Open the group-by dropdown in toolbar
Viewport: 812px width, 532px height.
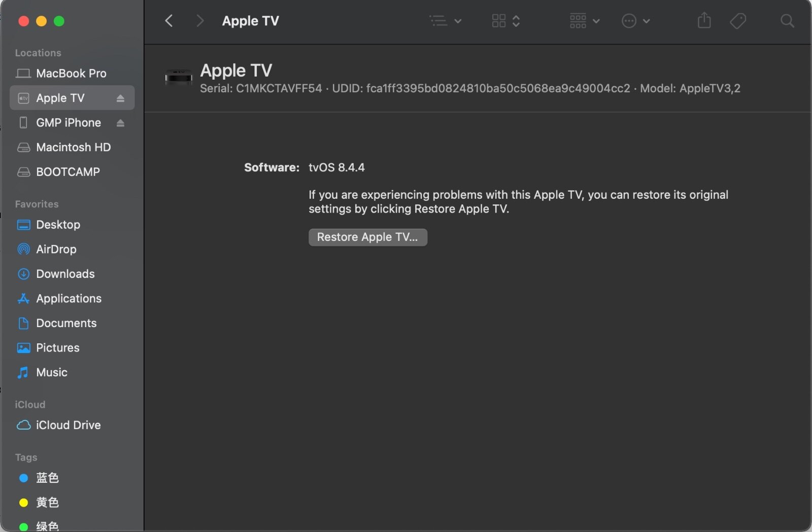tap(585, 21)
